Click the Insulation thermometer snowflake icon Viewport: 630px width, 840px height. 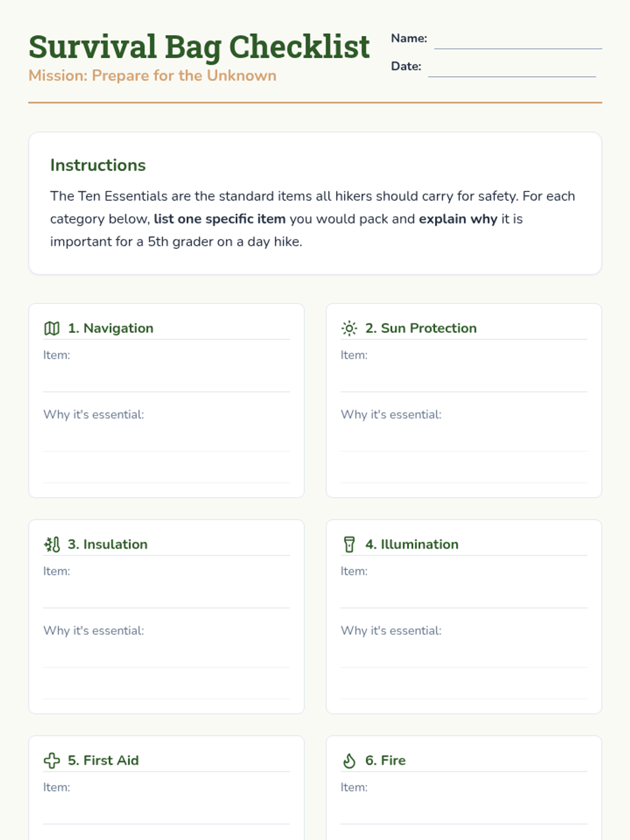click(x=51, y=544)
